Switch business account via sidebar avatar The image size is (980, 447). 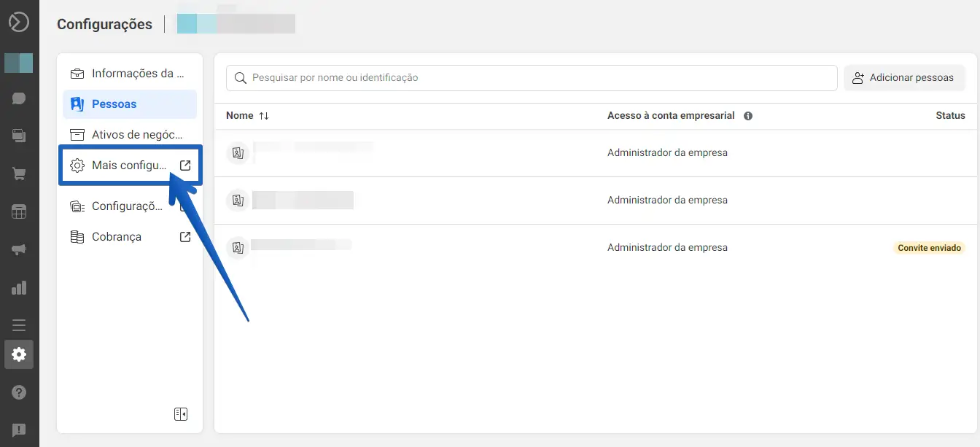19,63
